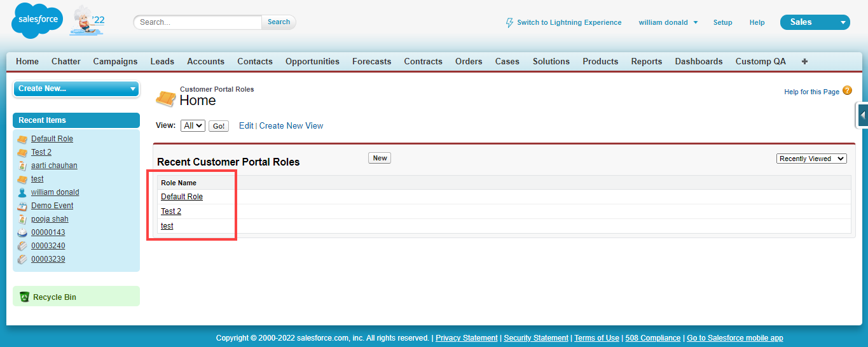The width and height of the screenshot is (868, 347).
Task: Focus the top search input field
Action: (x=198, y=22)
